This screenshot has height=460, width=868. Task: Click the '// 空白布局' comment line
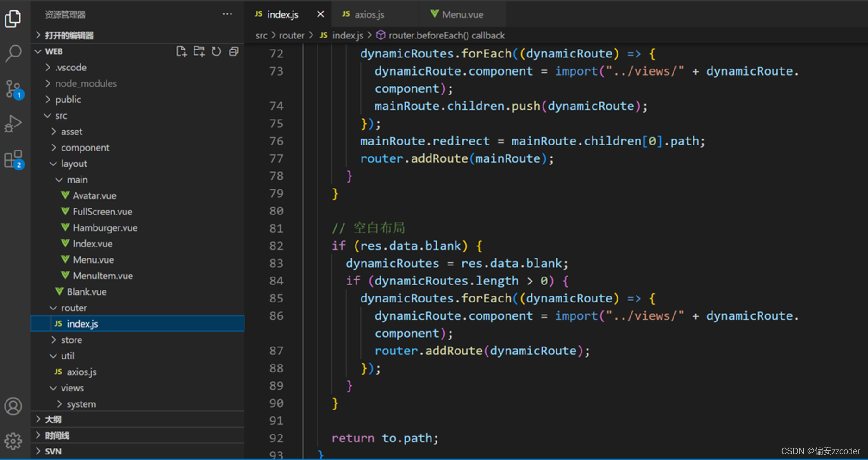tap(368, 228)
